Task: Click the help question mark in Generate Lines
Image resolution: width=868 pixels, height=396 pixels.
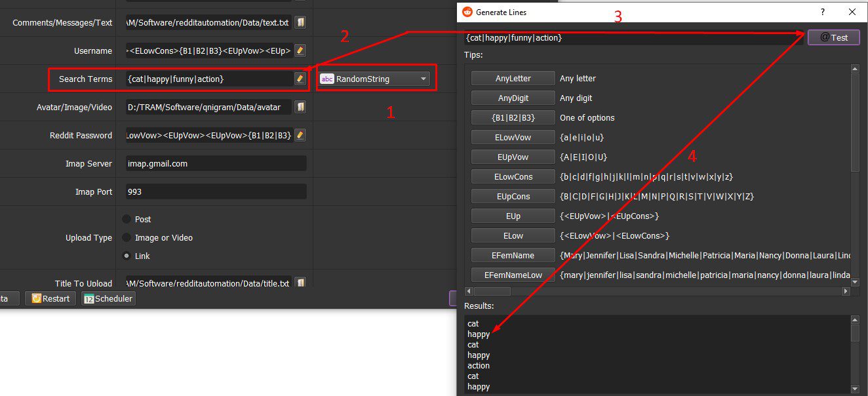Action: 823,12
